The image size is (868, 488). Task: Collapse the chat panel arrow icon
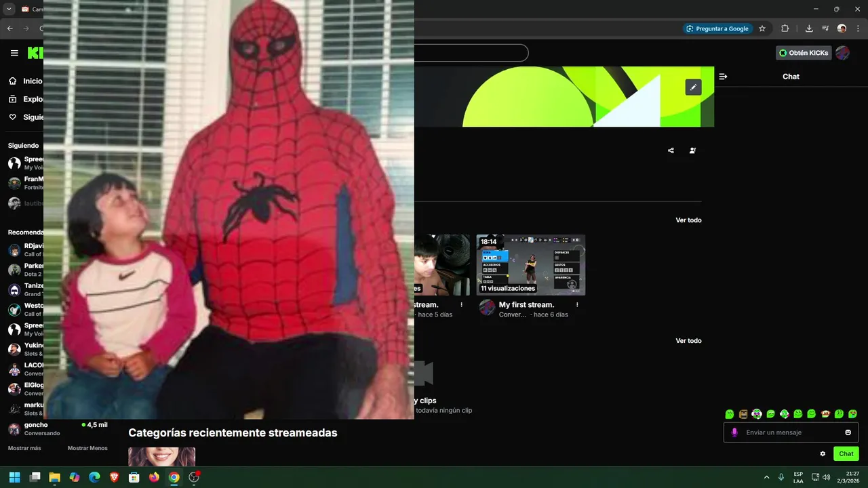[x=723, y=77]
